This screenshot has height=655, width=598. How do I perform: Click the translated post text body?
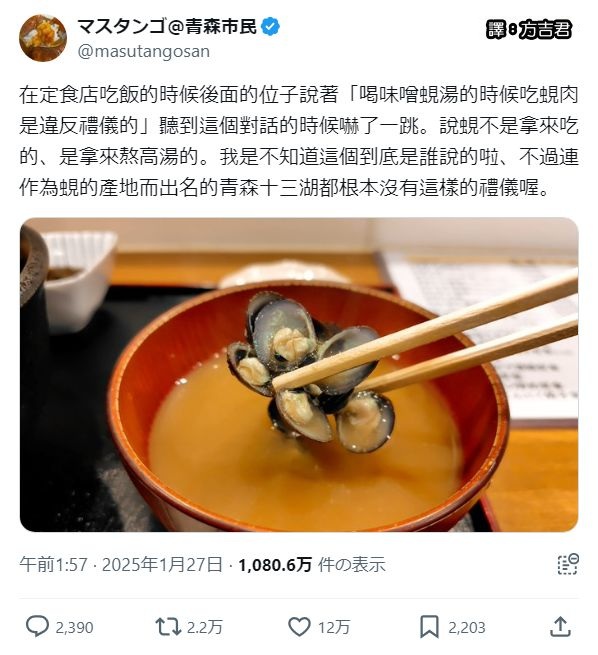pos(299,142)
